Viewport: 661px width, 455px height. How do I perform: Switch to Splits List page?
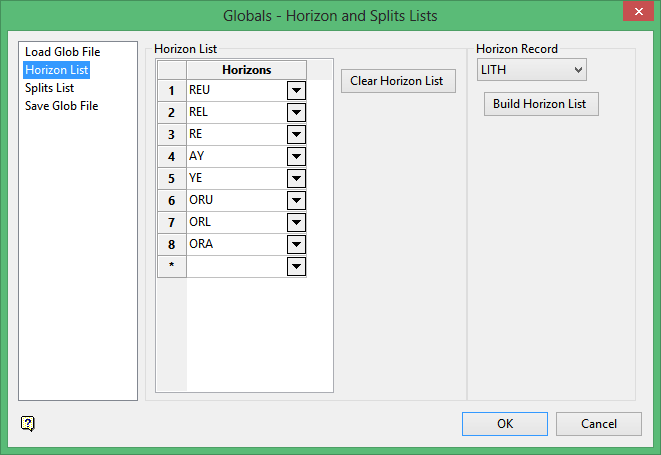pos(49,88)
